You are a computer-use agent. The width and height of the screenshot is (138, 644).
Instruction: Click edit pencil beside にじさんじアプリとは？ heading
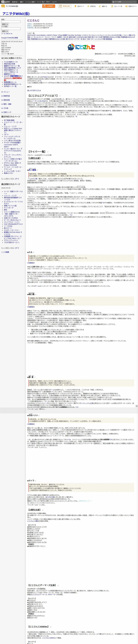pyautogui.click(x=60, y=96)
